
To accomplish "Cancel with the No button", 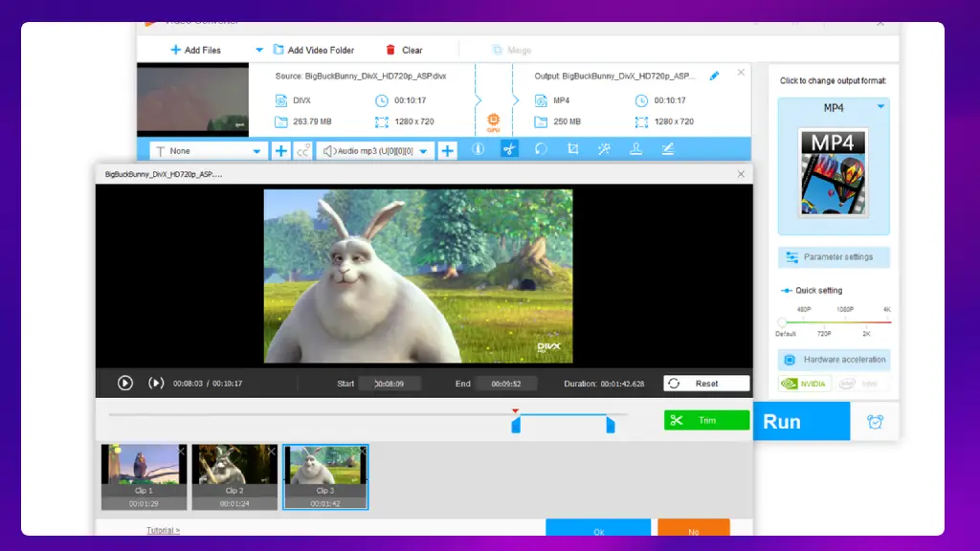I will [694, 528].
